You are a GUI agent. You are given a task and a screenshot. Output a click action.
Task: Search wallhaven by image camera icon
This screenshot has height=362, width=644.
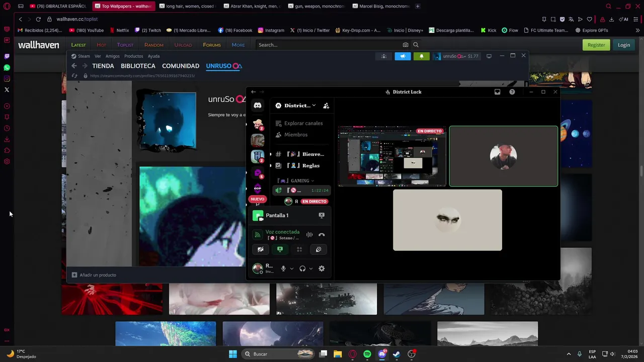click(406, 45)
